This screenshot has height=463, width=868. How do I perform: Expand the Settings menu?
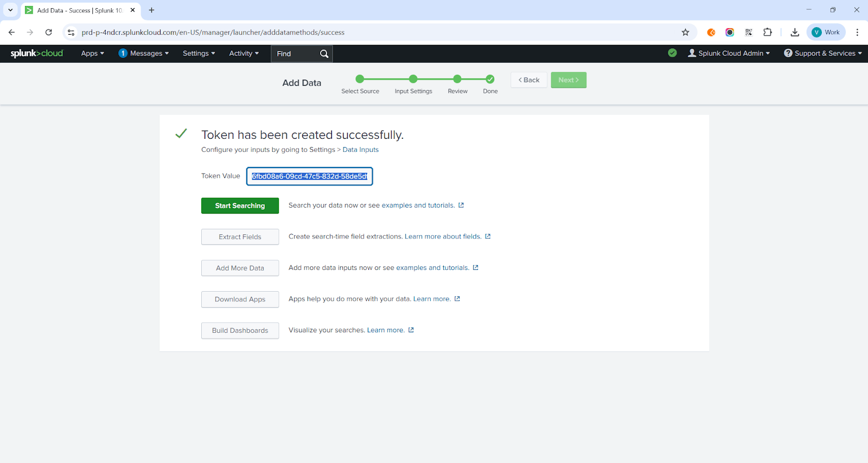click(199, 53)
